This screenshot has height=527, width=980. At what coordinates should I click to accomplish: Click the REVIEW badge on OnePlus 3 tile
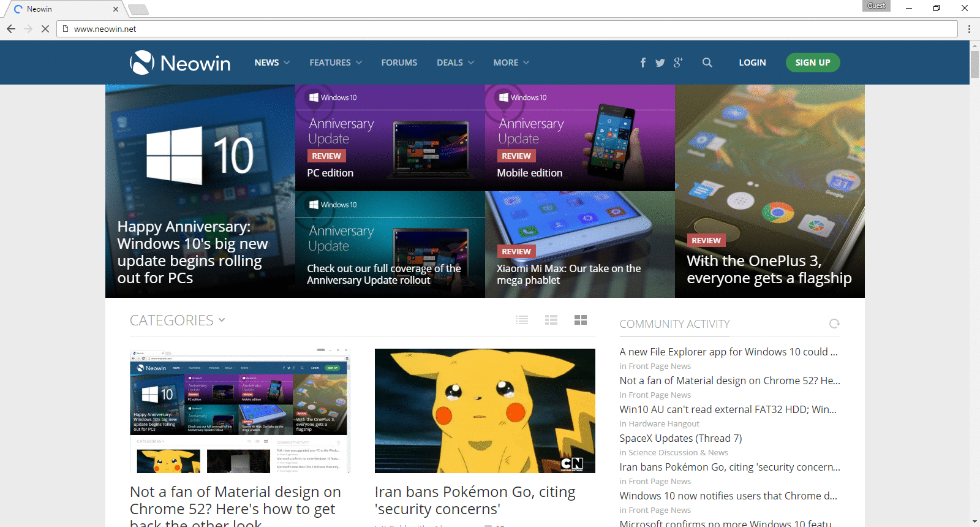click(706, 241)
